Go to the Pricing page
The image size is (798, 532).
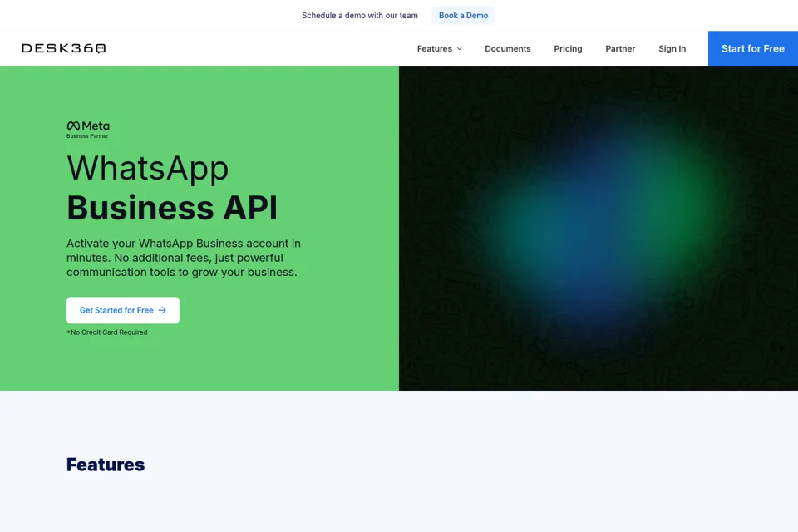(568, 49)
